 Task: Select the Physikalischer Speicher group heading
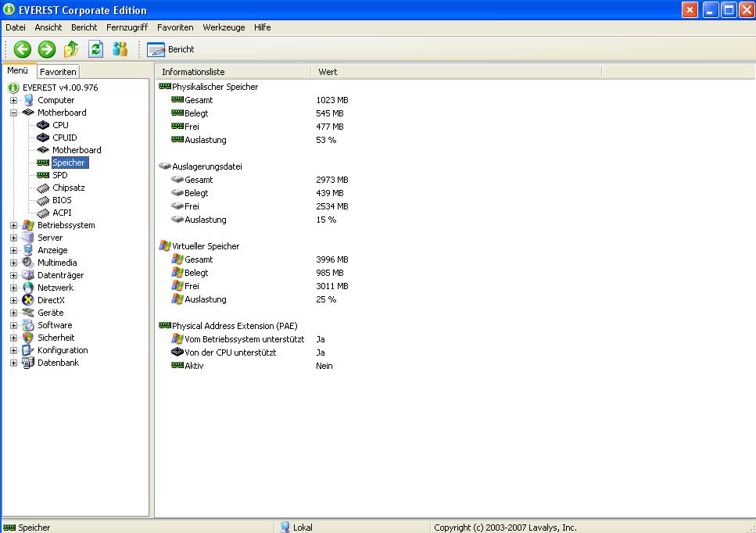pyautogui.click(x=214, y=88)
